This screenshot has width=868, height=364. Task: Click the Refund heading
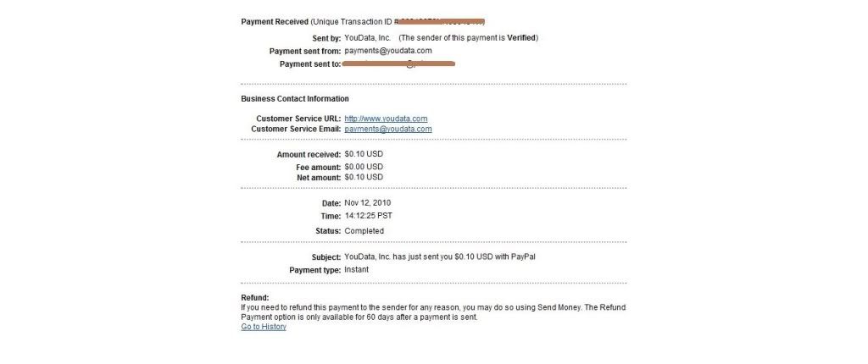(255, 298)
